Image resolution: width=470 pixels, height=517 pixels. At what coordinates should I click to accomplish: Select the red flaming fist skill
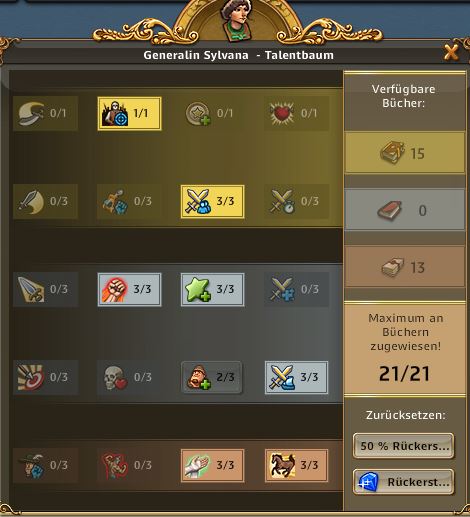(x=129, y=290)
